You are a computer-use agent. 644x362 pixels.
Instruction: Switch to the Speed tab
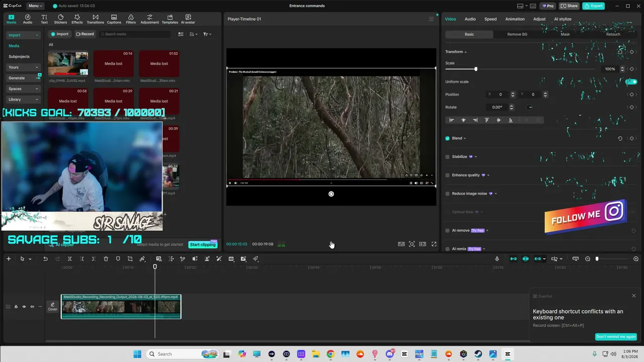[491, 19]
